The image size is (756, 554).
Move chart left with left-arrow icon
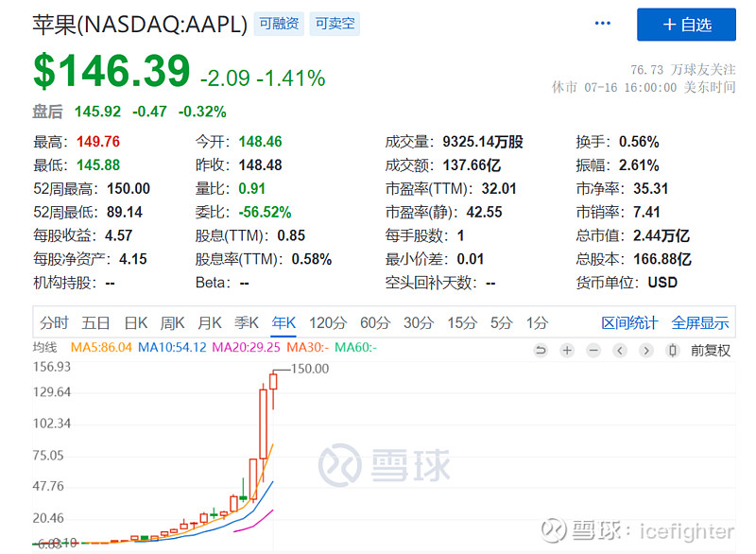(620, 350)
